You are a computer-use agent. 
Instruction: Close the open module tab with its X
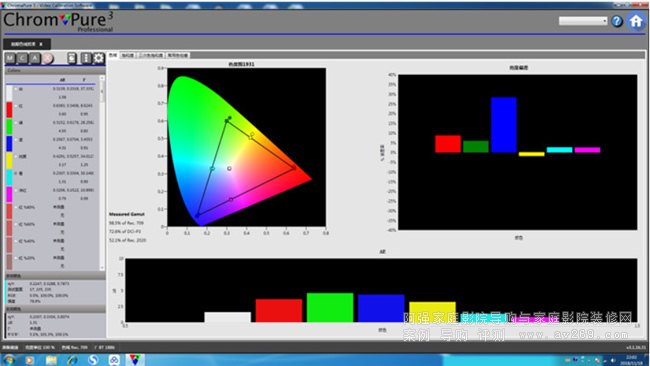pyautogui.click(x=41, y=44)
